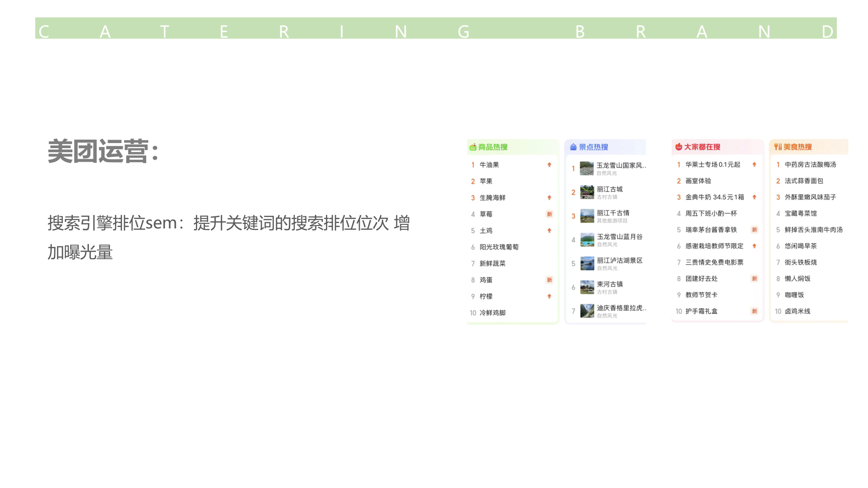Open the 迪庆香格里拉虎.. thumbnail image
The image size is (868, 488).
point(587,311)
